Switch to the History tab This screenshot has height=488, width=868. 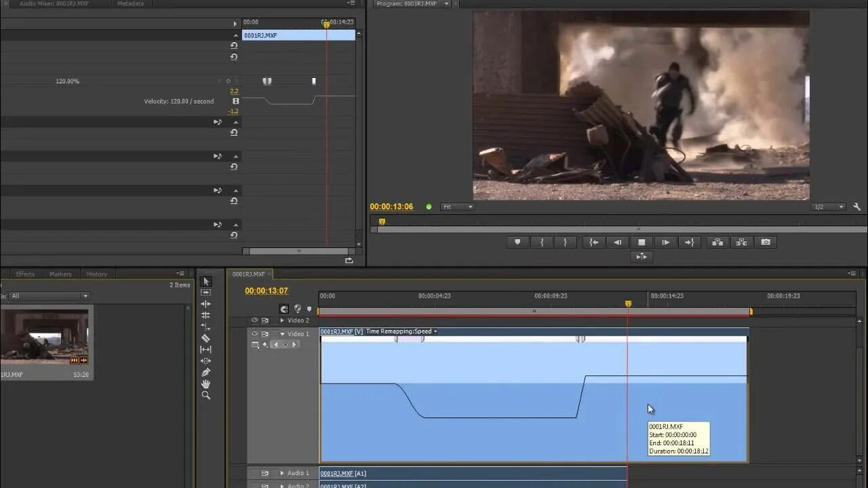tap(96, 274)
